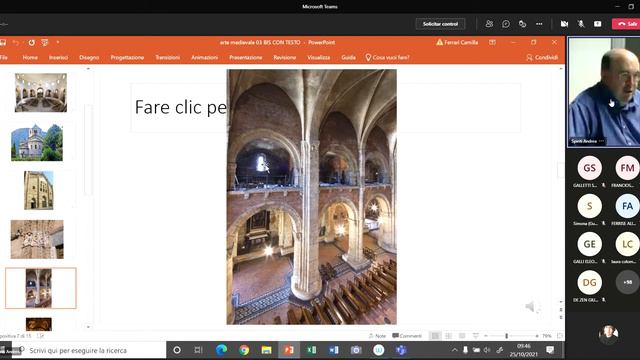Select the circular hall interior slide thumbnail
This screenshot has height=360, width=640.
click(x=41, y=93)
